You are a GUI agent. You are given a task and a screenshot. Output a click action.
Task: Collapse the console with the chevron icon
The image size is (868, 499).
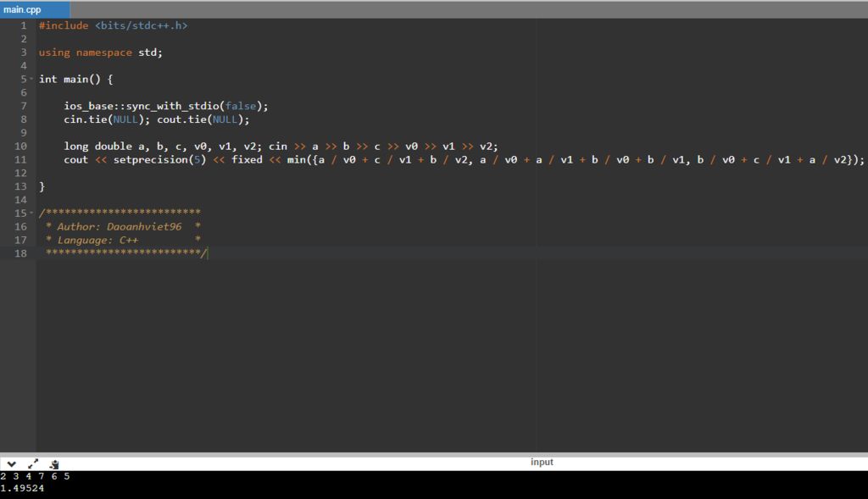[12, 463]
